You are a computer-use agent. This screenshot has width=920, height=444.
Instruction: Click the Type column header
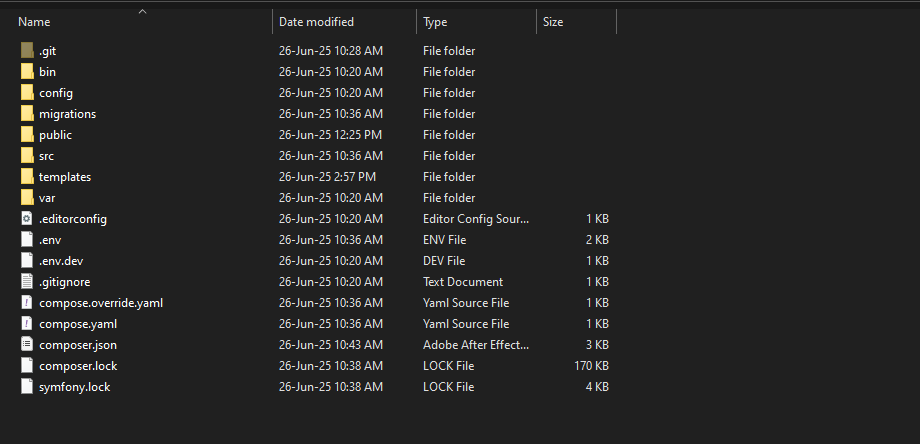[435, 22]
